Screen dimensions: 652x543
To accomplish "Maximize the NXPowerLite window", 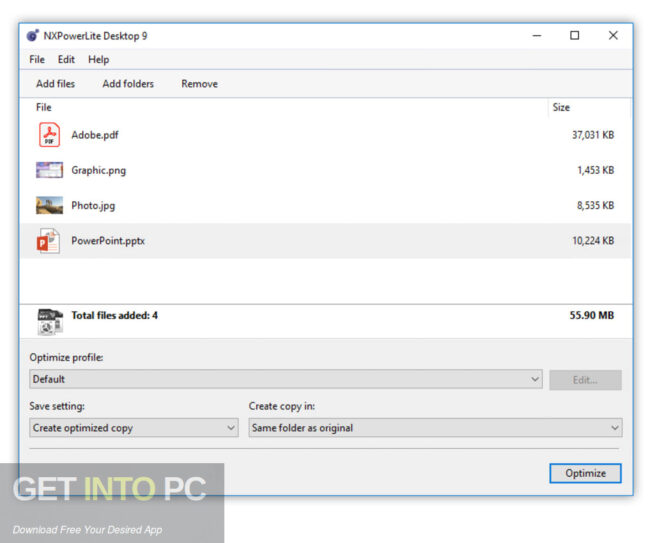I will pos(575,36).
